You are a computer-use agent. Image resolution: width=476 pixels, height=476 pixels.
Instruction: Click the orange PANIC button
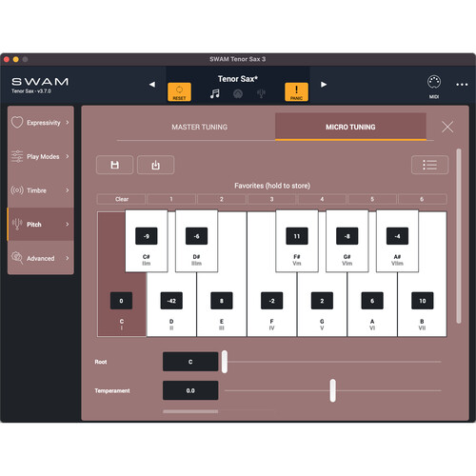click(296, 92)
